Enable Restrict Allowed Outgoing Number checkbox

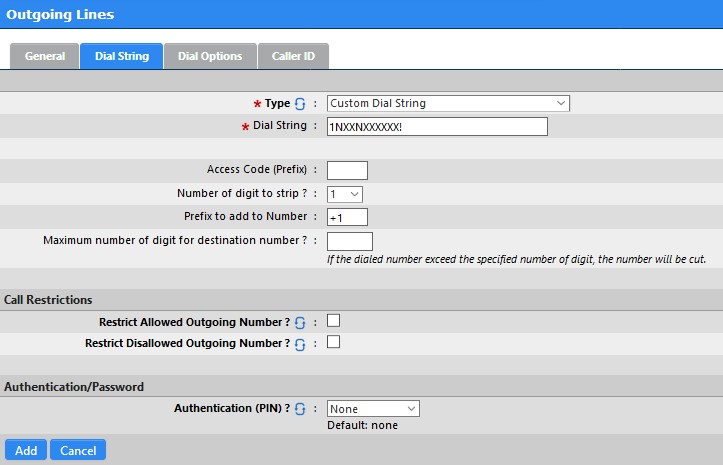[333, 321]
